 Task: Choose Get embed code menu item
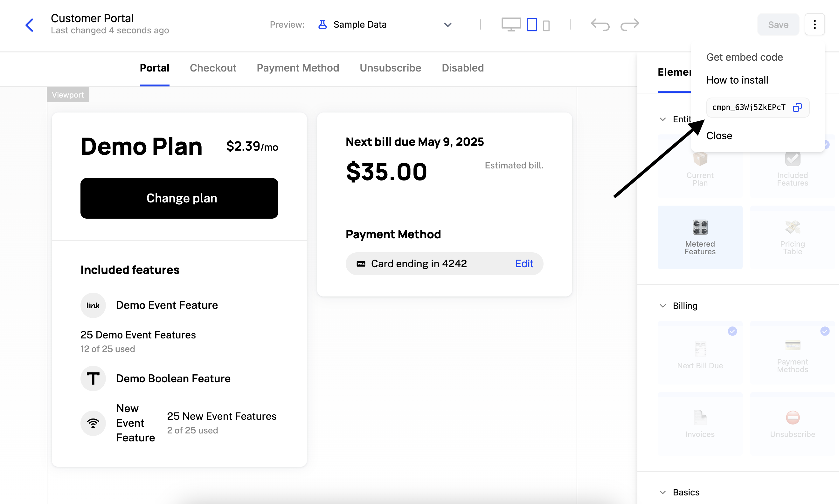pos(744,57)
